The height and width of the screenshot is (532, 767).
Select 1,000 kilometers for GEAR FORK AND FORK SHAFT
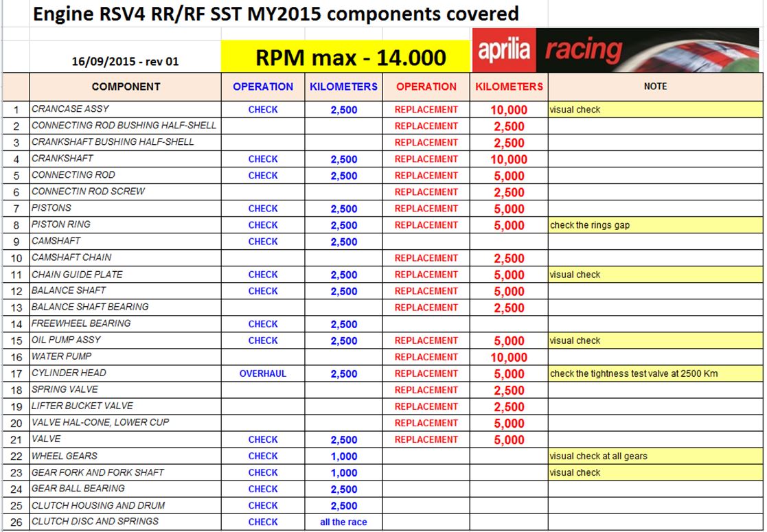click(x=343, y=473)
